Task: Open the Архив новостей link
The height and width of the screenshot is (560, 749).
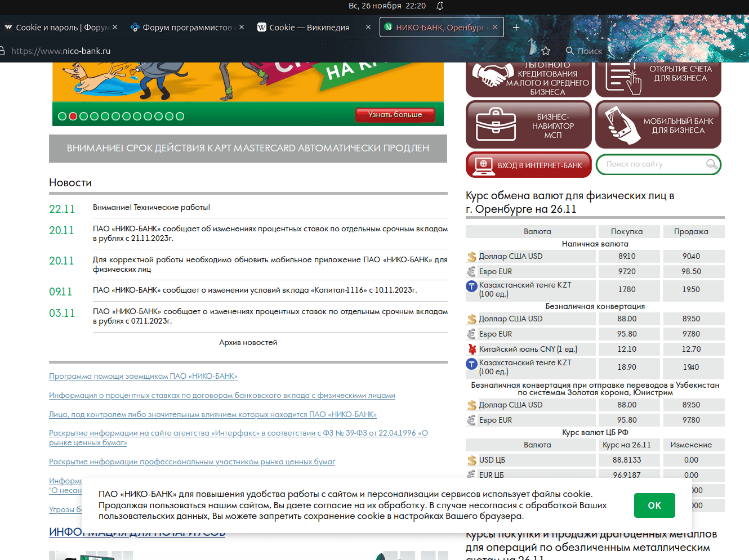Action: 248,342
